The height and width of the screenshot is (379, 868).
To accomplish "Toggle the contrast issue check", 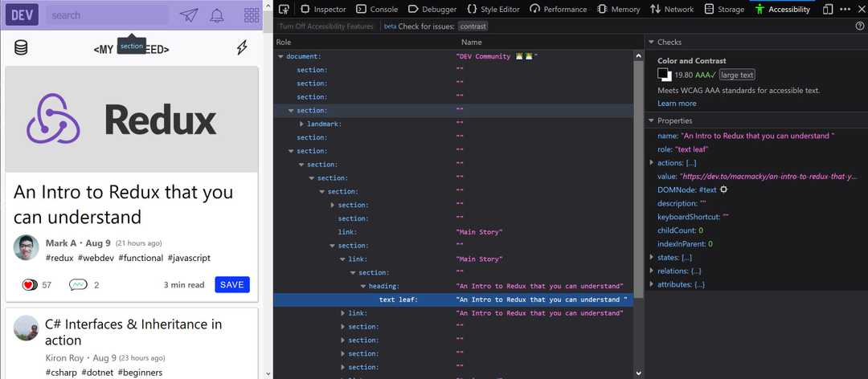I will 473,26.
